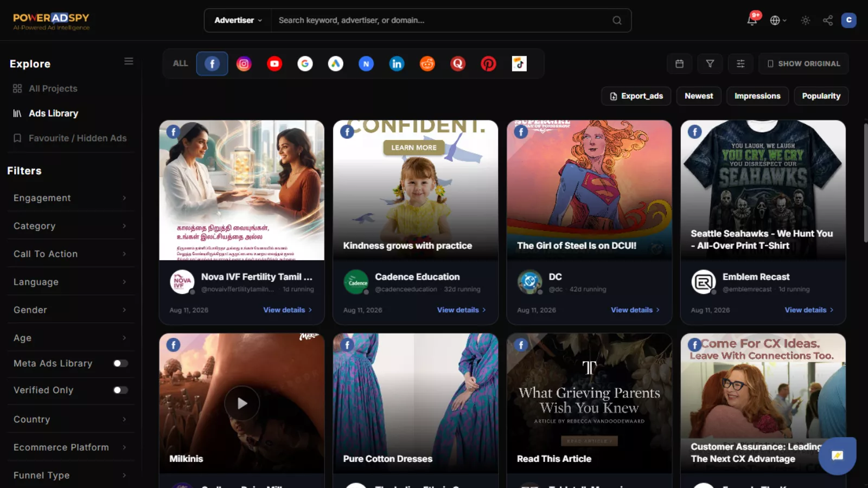Image resolution: width=868 pixels, height=488 pixels.
Task: Play the Milkinis video ad
Action: tap(242, 403)
